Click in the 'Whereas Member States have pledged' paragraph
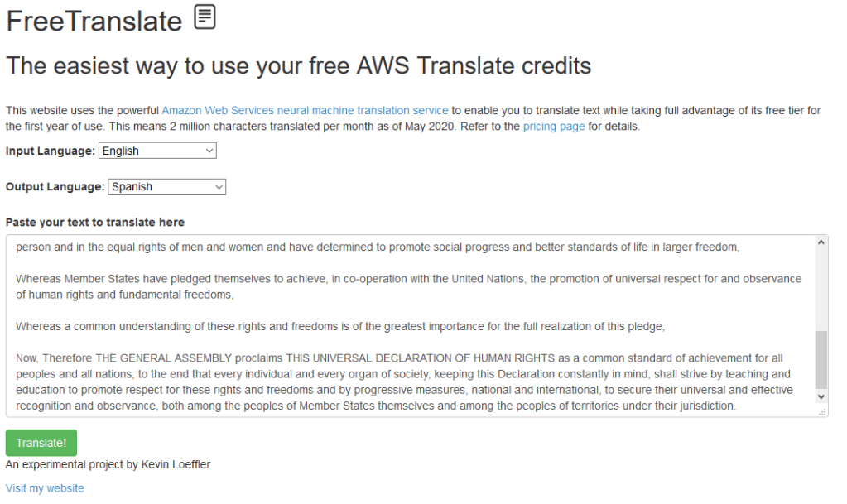The image size is (847, 504). pos(406,286)
